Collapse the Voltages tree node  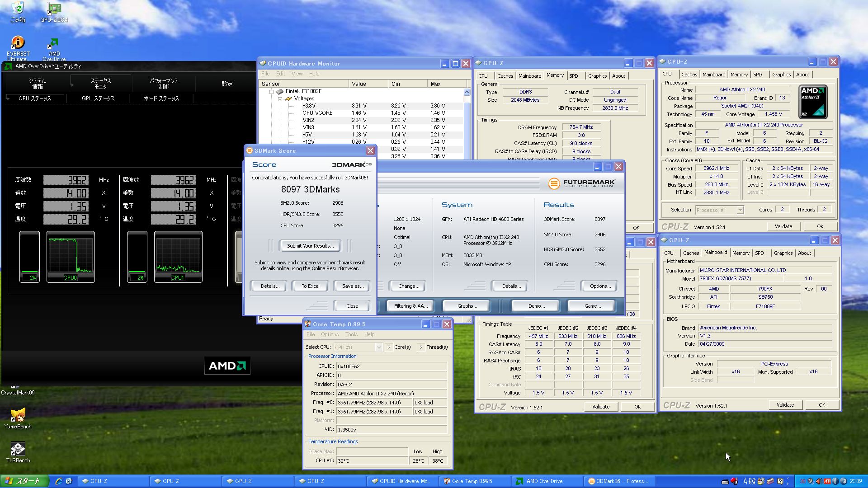pyautogui.click(x=280, y=99)
